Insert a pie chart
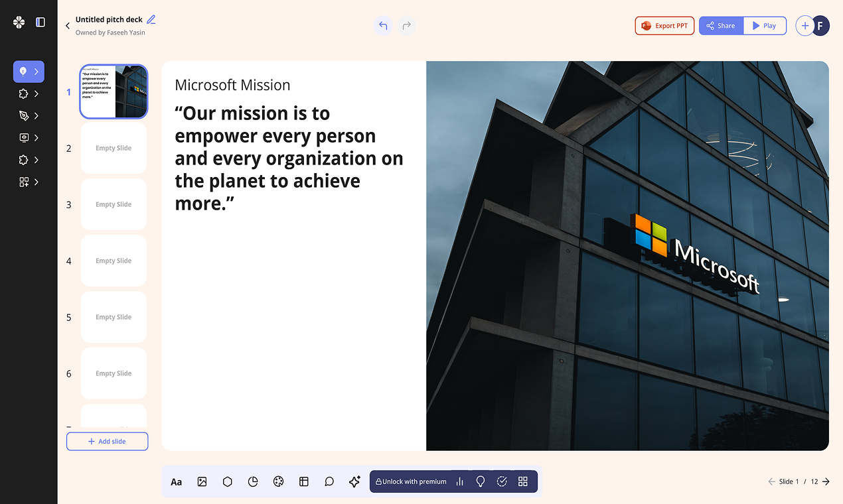 click(253, 482)
